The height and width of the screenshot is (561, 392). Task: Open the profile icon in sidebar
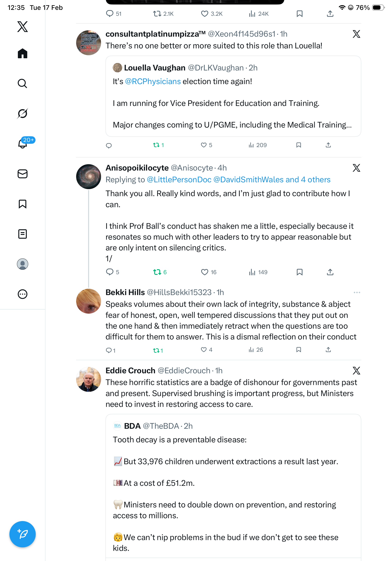pyautogui.click(x=23, y=264)
